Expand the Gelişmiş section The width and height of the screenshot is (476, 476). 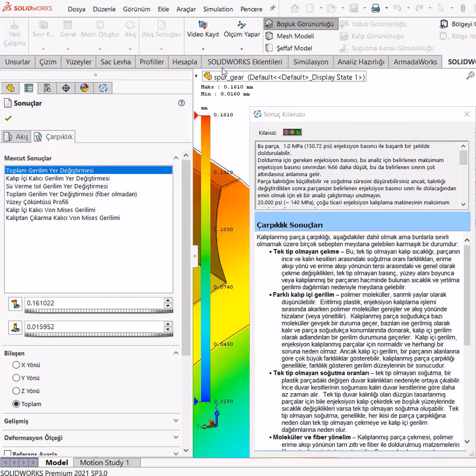coord(176,421)
